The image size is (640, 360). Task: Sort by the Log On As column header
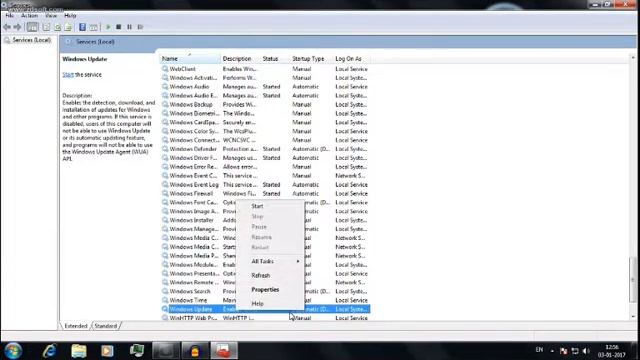tap(351, 59)
